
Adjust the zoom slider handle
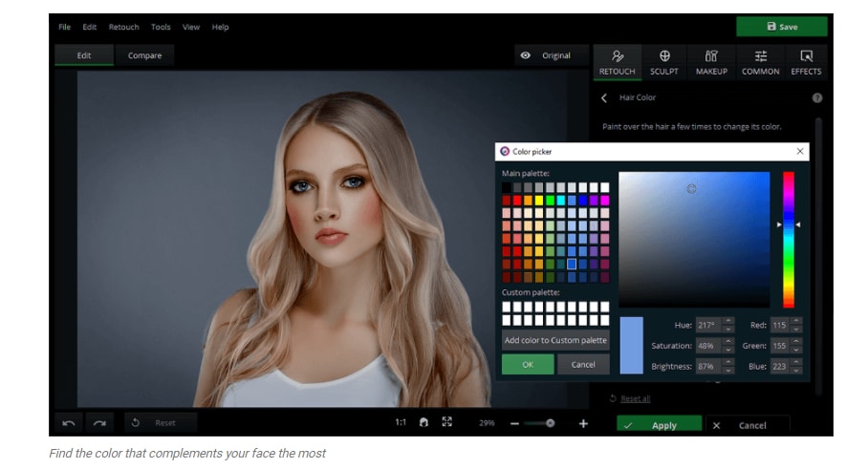(x=550, y=424)
